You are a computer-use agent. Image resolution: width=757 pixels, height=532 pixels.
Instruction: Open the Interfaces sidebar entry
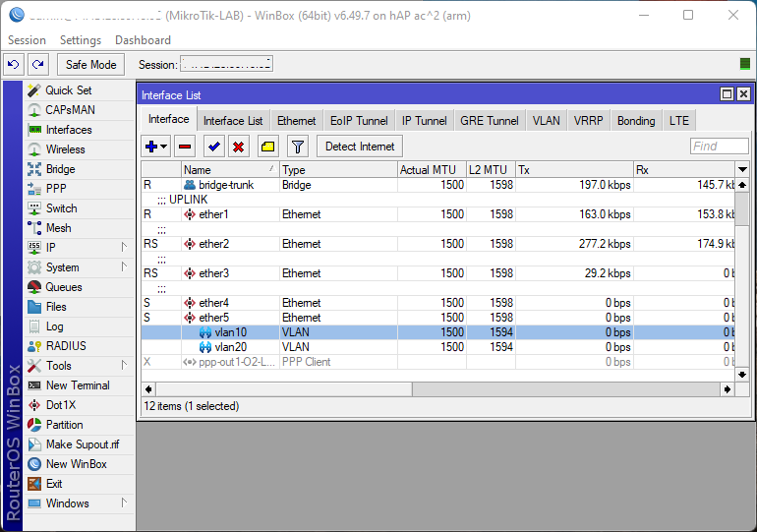pyautogui.click(x=79, y=130)
